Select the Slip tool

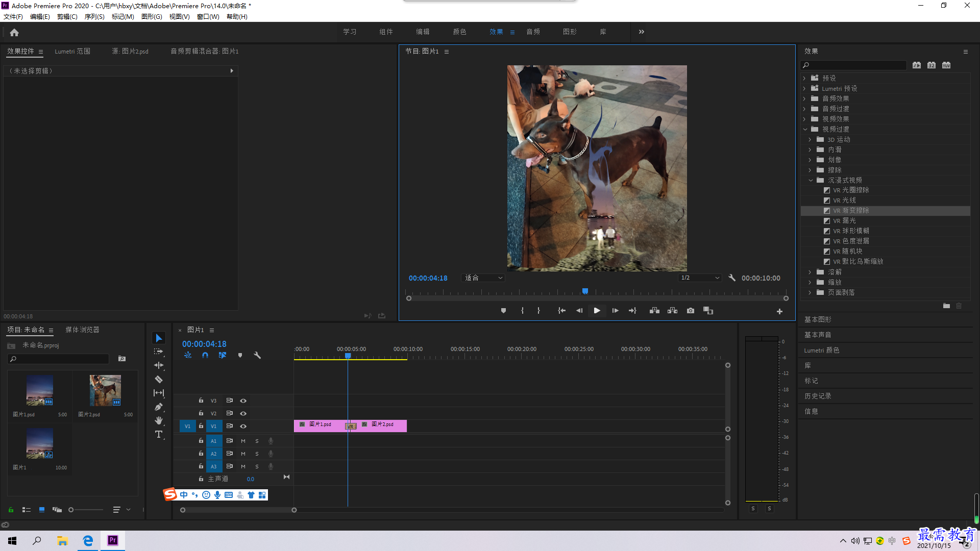159,393
